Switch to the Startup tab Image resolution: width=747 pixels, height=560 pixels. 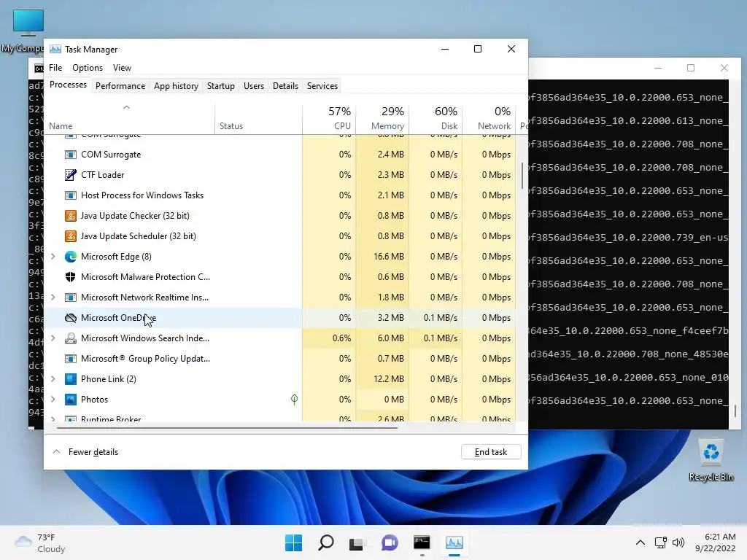coord(220,86)
